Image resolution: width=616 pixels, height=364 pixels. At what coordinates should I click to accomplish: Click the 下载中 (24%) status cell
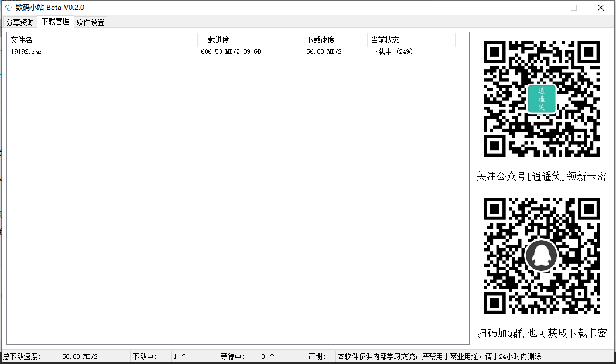pos(392,51)
